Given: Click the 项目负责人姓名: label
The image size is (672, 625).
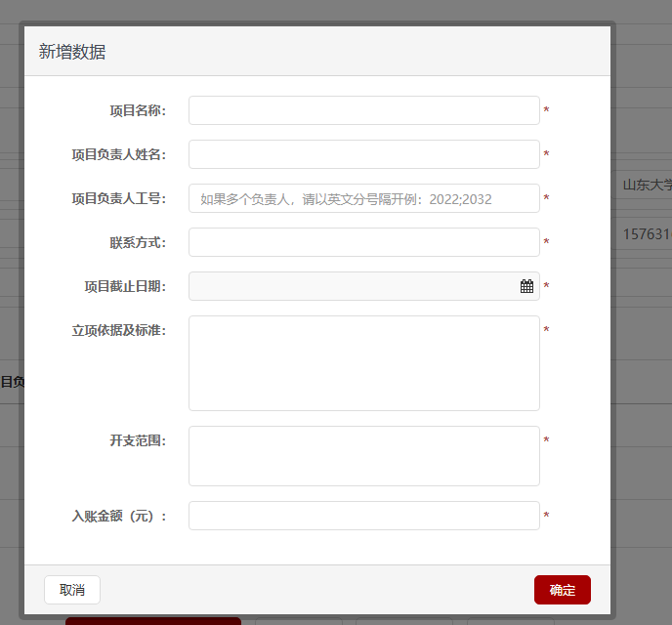Looking at the screenshot, I should [x=119, y=154].
